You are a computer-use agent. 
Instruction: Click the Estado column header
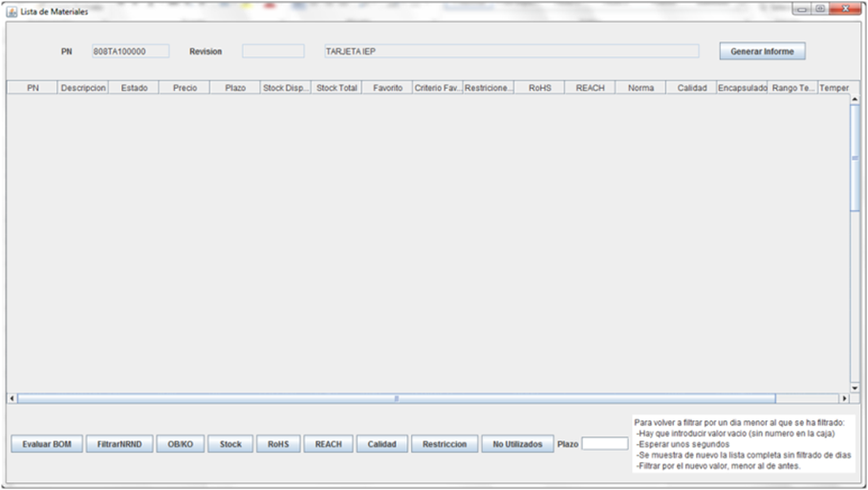point(134,88)
